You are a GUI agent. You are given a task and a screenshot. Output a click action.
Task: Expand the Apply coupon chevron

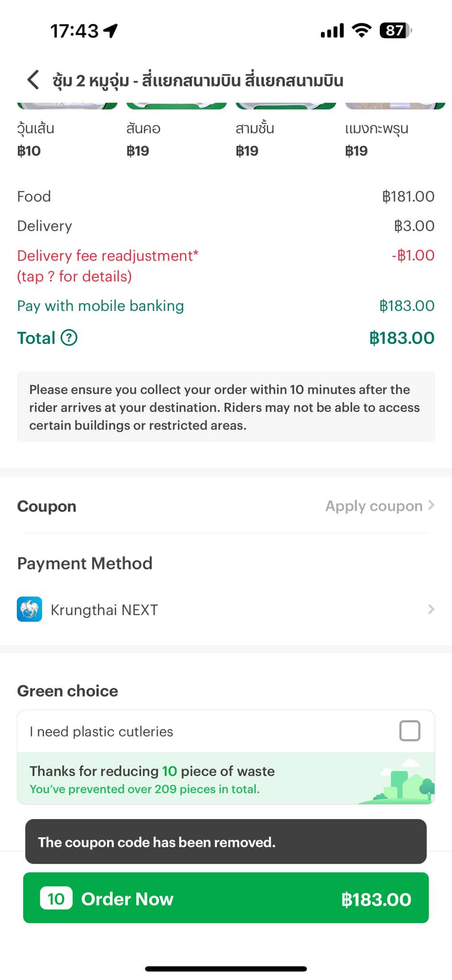(431, 505)
